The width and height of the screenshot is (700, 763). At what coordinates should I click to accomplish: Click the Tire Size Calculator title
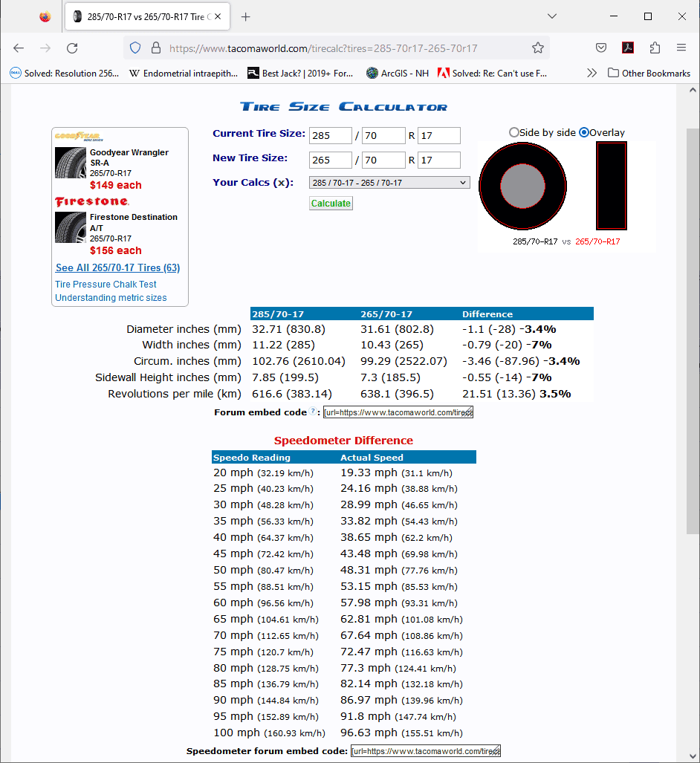343,106
